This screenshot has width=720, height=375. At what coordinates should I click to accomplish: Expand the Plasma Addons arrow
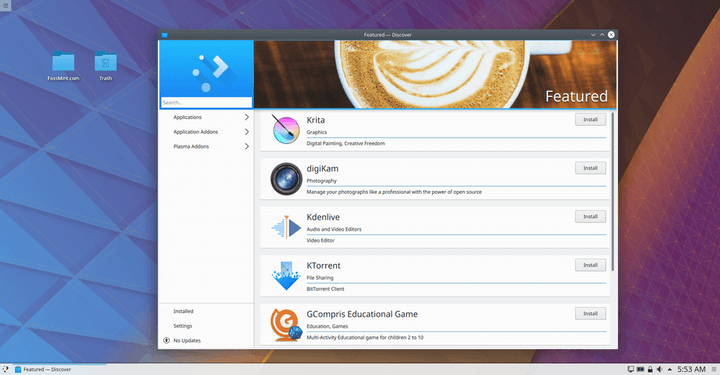[247, 146]
